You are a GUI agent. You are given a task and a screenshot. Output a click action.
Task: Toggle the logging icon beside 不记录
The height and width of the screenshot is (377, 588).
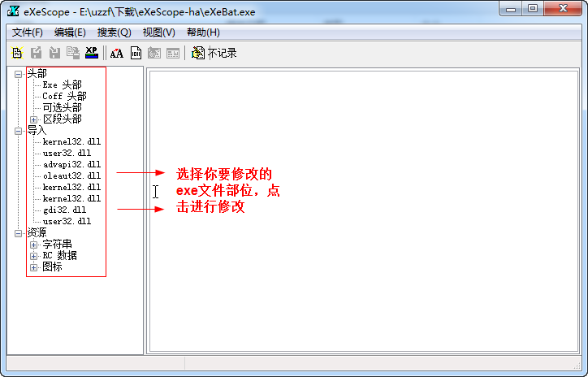pyautogui.click(x=198, y=53)
